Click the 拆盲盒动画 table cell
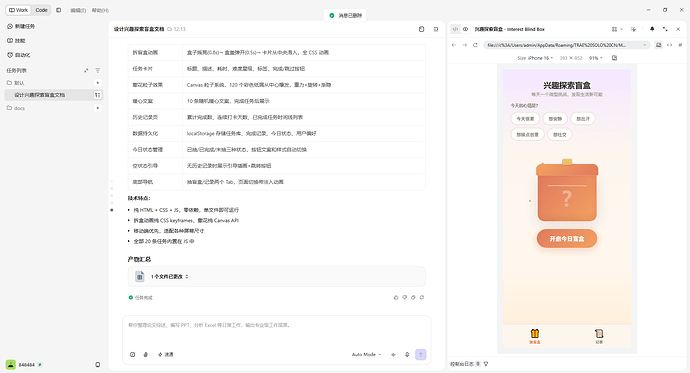 pyautogui.click(x=155, y=52)
